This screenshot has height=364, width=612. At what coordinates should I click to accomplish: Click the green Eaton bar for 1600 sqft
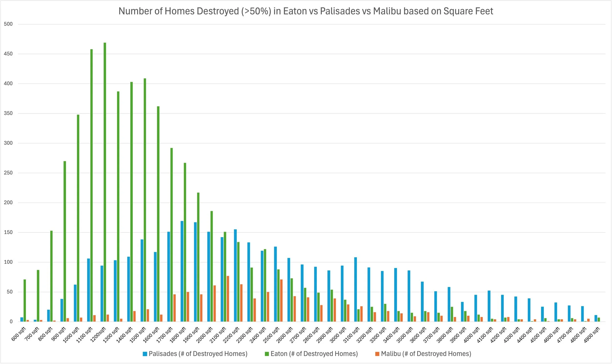158,214
